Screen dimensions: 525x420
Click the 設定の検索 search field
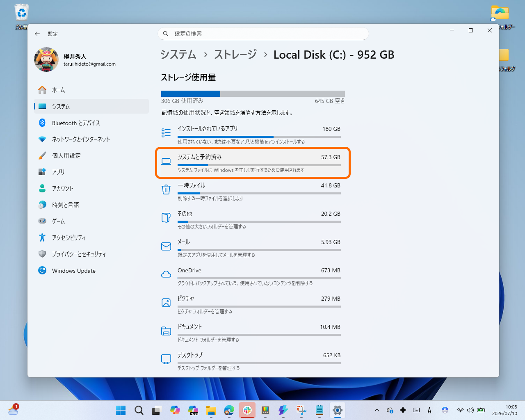click(x=263, y=34)
